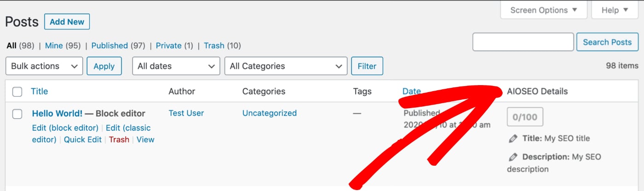Viewport: 644px width, 191px height.
Task: Tick the select-all checkbox in table header
Action: pos(17,92)
